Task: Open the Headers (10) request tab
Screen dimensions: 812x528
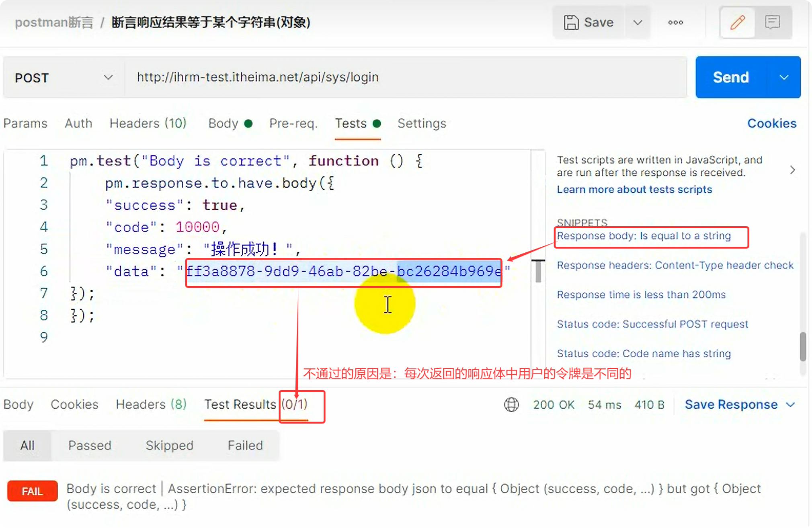Action: coord(148,123)
